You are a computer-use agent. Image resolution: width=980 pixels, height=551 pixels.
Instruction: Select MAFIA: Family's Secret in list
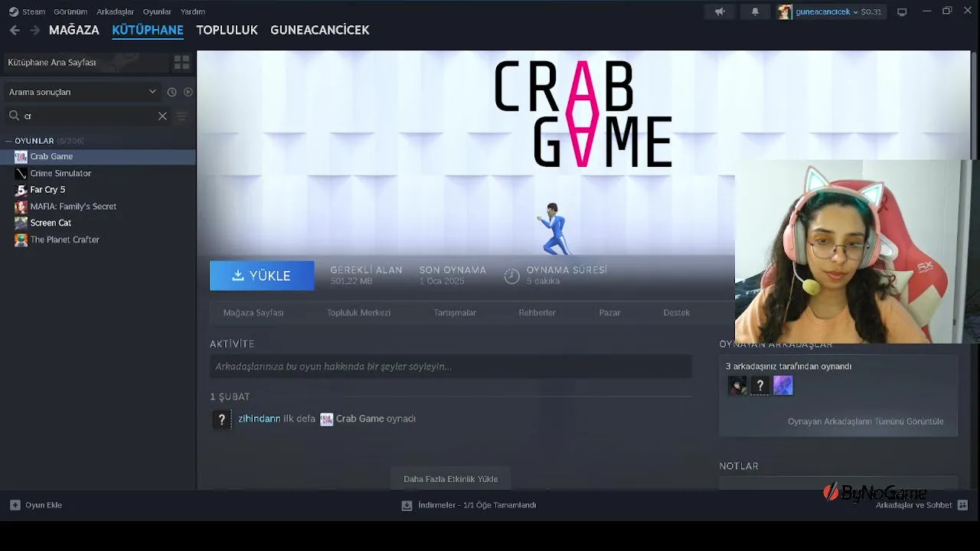pyautogui.click(x=98, y=207)
